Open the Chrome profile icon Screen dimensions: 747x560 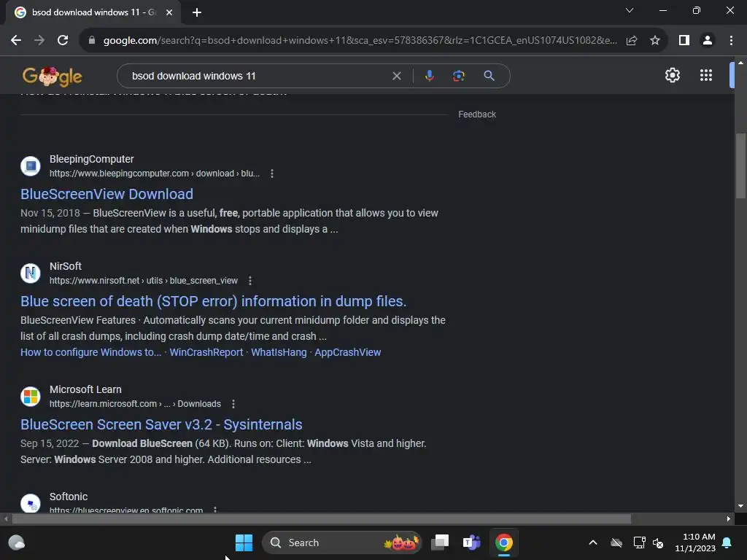pyautogui.click(x=708, y=41)
